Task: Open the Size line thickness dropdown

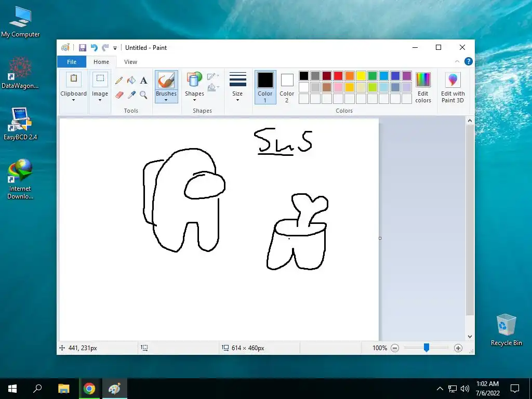Action: coord(237,87)
